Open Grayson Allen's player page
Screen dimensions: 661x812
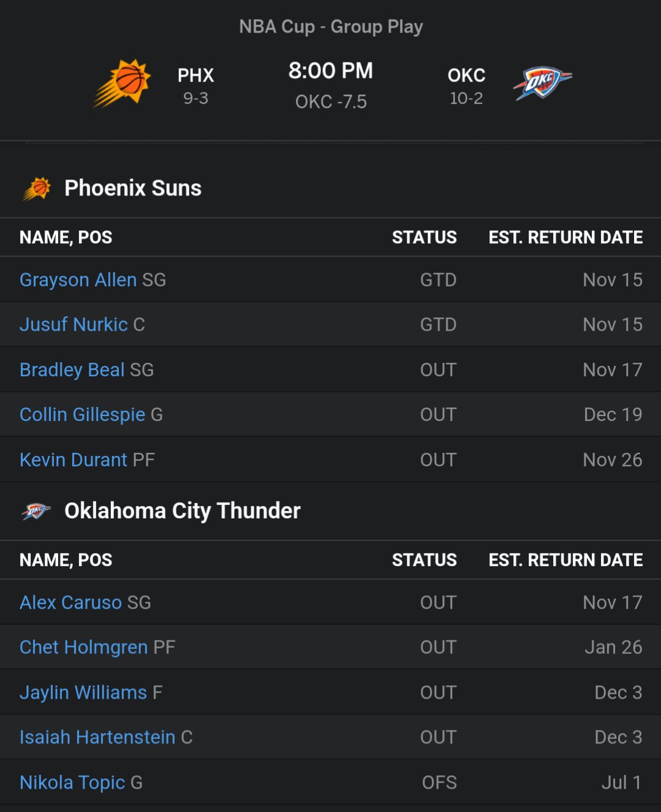coord(78,280)
